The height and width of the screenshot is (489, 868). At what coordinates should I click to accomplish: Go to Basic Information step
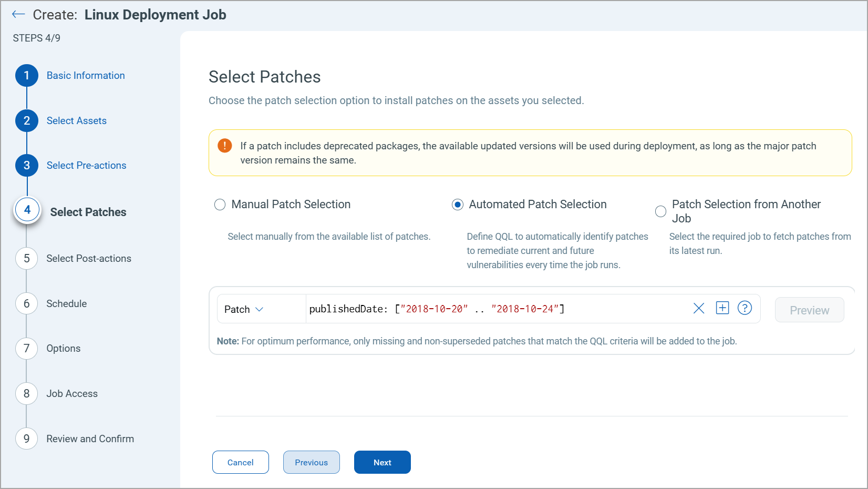click(86, 76)
